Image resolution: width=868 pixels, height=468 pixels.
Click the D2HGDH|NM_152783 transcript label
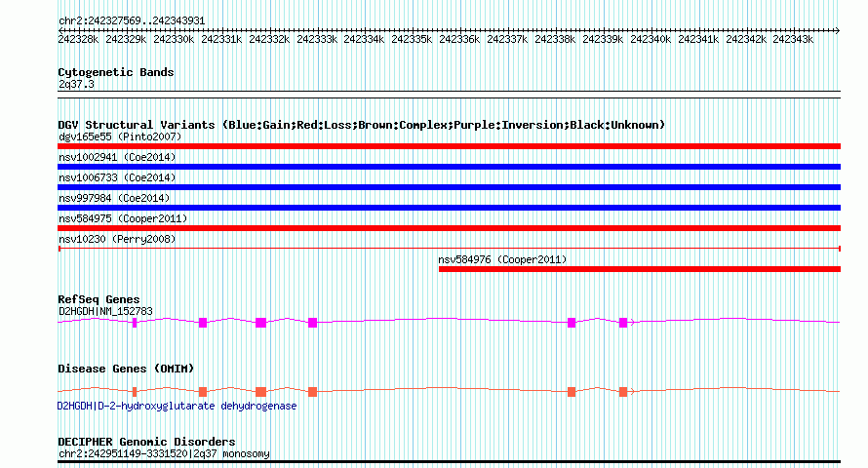[105, 311]
